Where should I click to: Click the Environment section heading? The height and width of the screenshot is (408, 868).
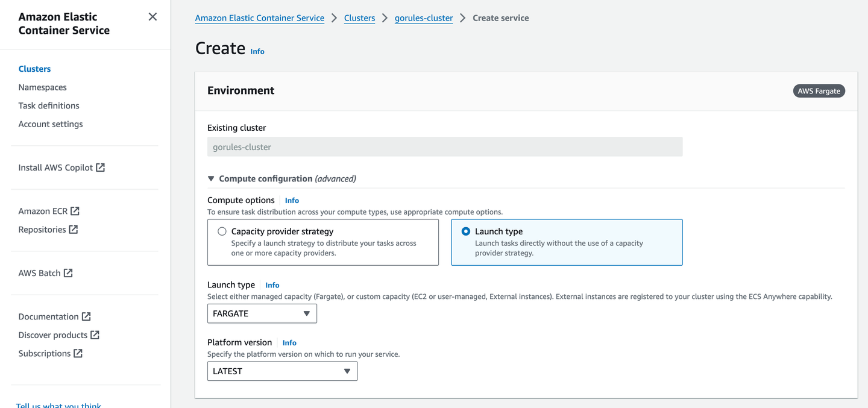point(241,90)
